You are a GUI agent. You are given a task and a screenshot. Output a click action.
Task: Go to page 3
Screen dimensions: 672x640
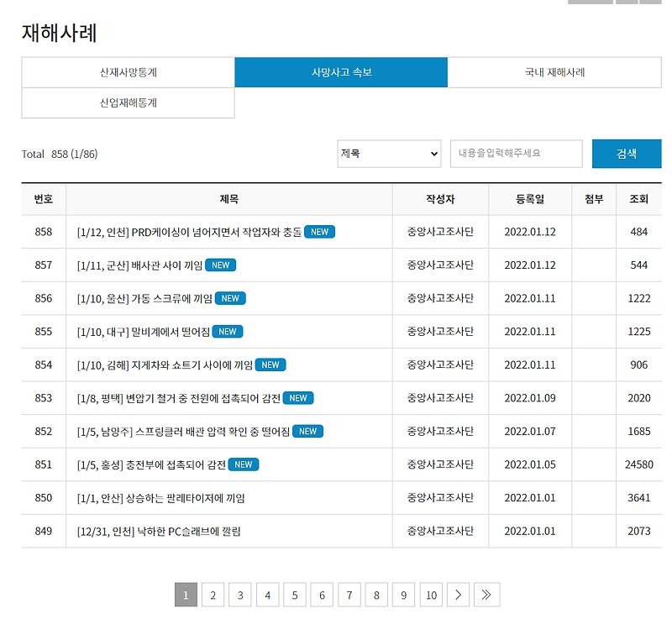point(240,595)
